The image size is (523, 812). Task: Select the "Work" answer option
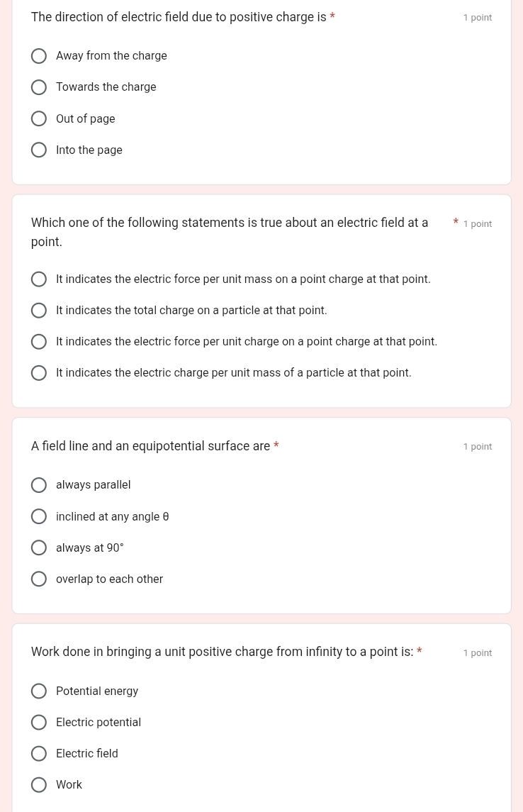point(39,784)
